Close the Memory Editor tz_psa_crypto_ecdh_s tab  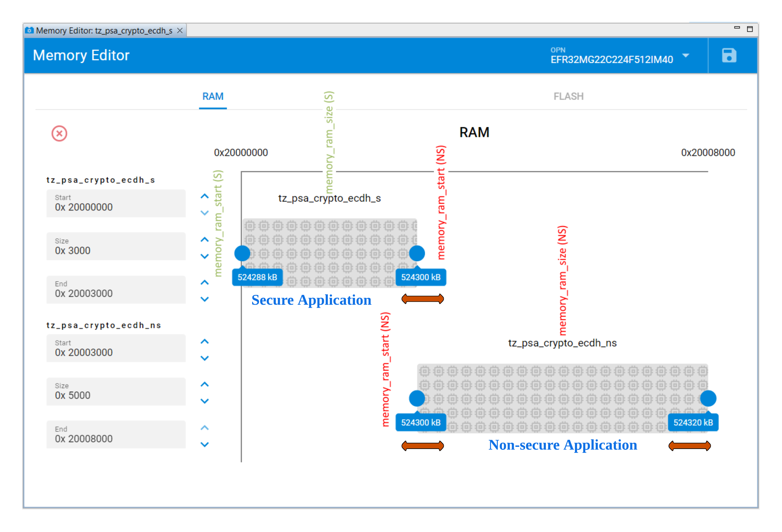tap(180, 31)
